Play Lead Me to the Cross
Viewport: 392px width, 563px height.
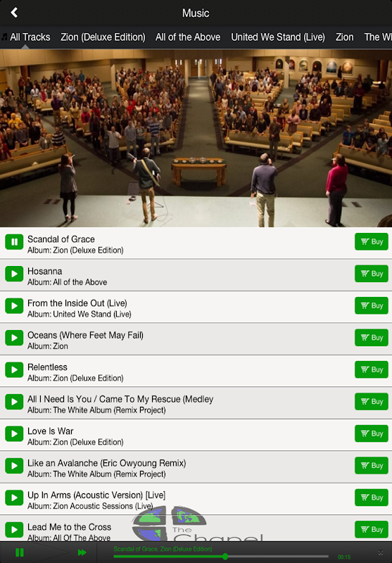pos(14,530)
